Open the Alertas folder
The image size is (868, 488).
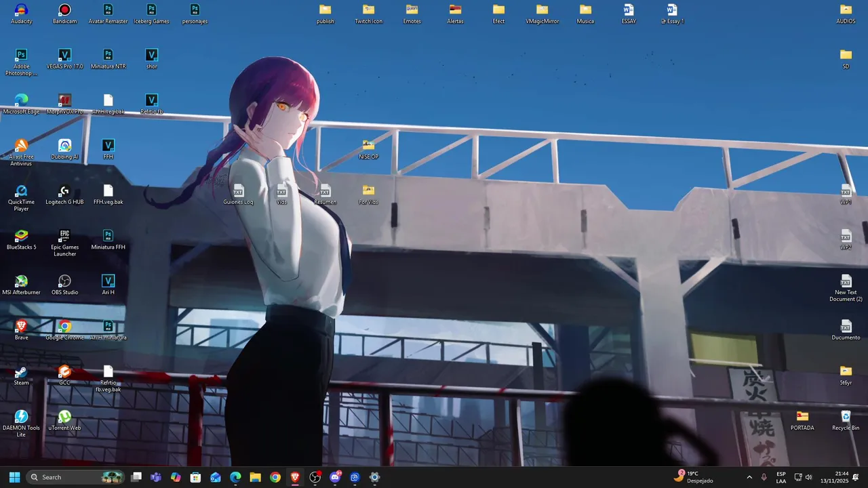pos(455,14)
